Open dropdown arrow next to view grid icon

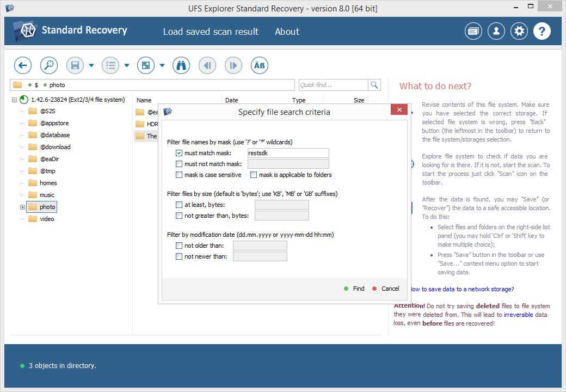[162, 65]
